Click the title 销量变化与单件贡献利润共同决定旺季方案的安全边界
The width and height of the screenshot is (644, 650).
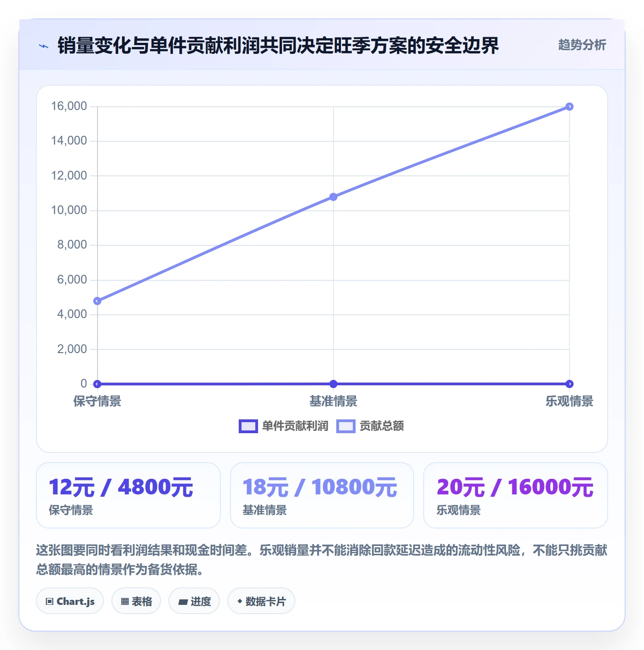(278, 46)
